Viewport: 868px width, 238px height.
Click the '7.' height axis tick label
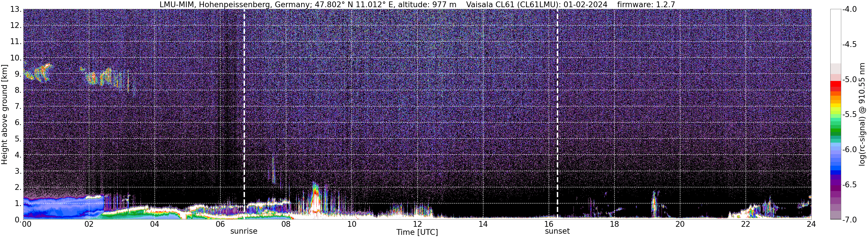coord(18,106)
